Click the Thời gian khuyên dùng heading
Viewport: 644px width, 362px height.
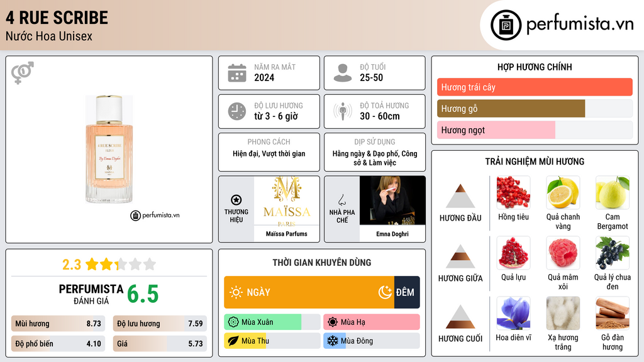pyautogui.click(x=322, y=263)
